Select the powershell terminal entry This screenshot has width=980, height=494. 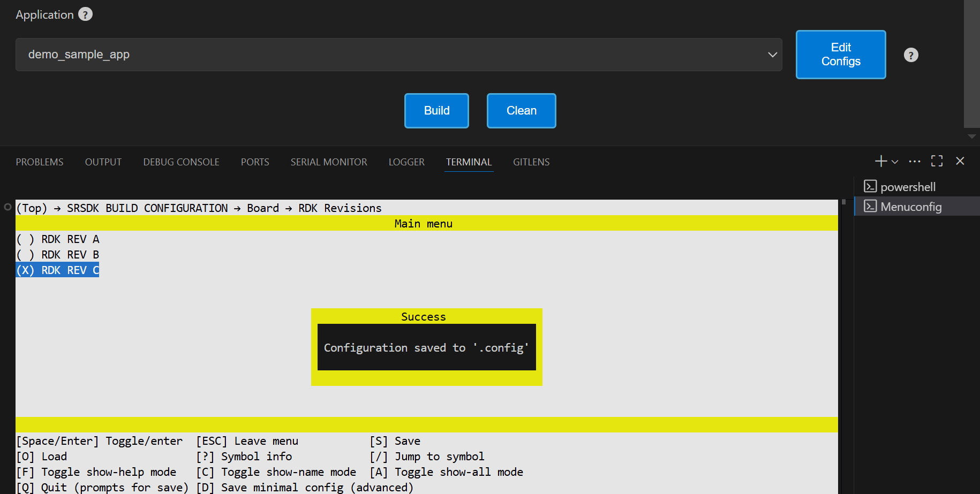coord(908,187)
